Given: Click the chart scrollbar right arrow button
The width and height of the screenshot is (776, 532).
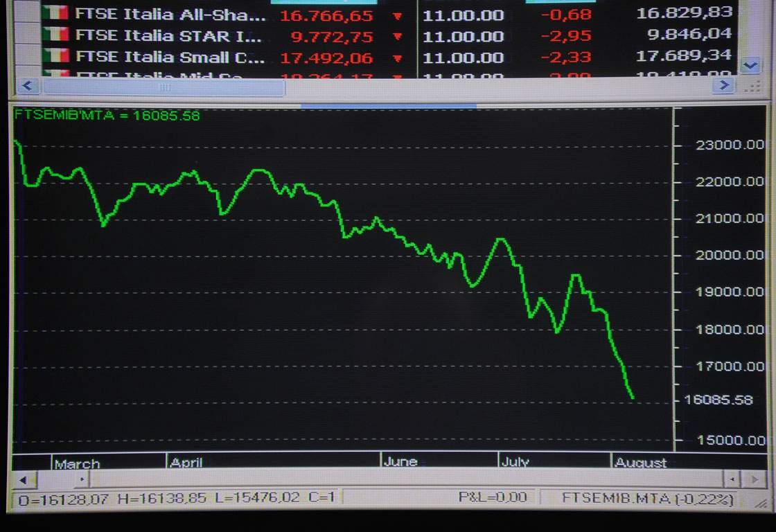Looking at the screenshot, I should coord(755,479).
